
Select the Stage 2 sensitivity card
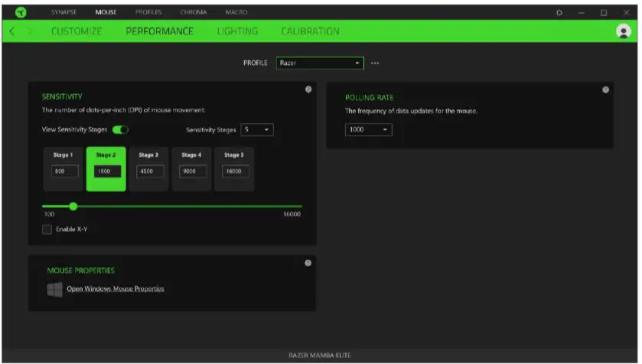(x=106, y=169)
